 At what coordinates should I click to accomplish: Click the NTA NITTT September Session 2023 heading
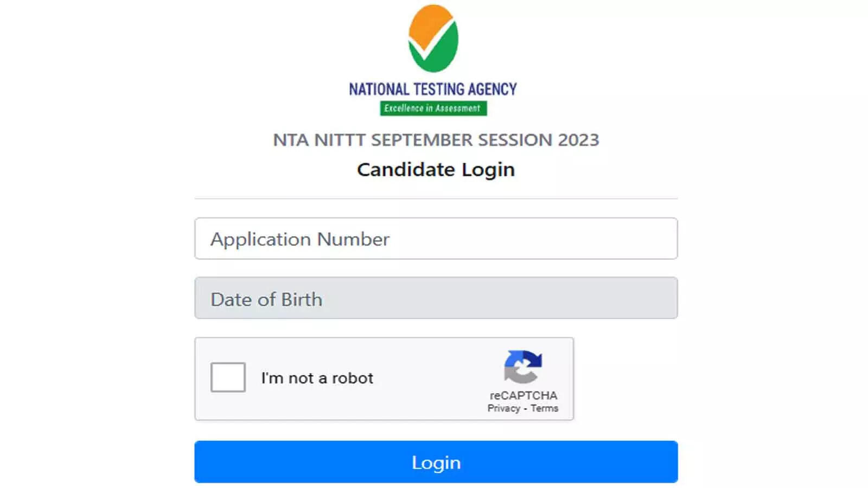tap(436, 140)
